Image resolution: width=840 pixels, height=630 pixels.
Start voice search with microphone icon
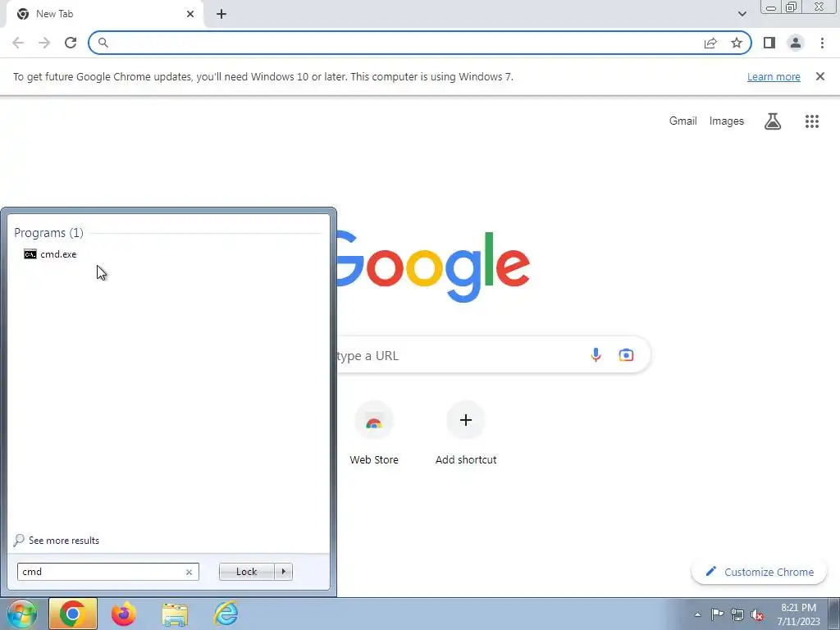pos(596,354)
